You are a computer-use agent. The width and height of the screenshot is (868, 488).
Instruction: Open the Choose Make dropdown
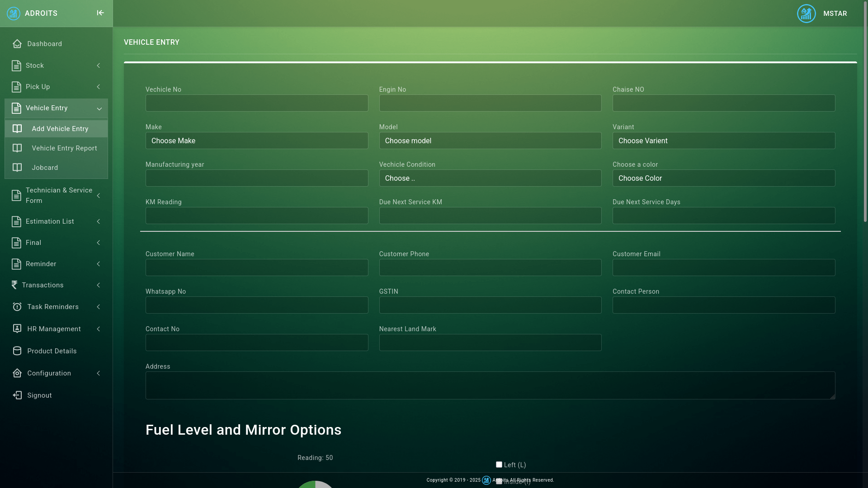pos(256,141)
